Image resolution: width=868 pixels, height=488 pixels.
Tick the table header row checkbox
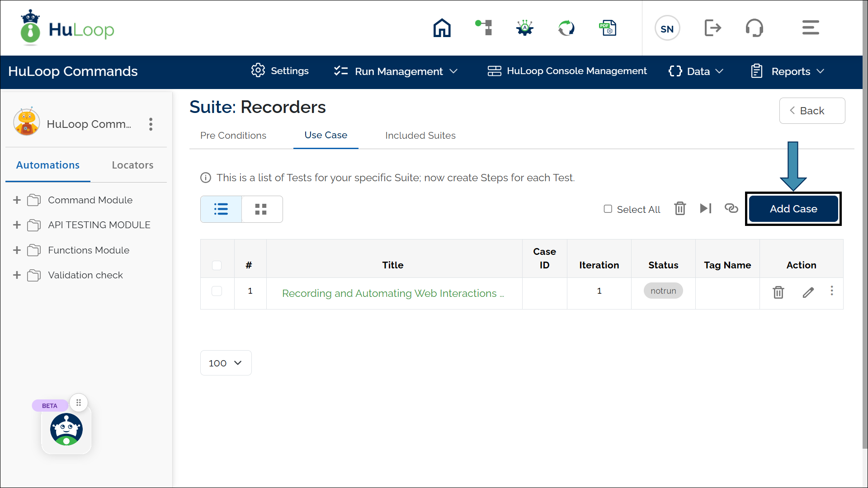point(217,265)
